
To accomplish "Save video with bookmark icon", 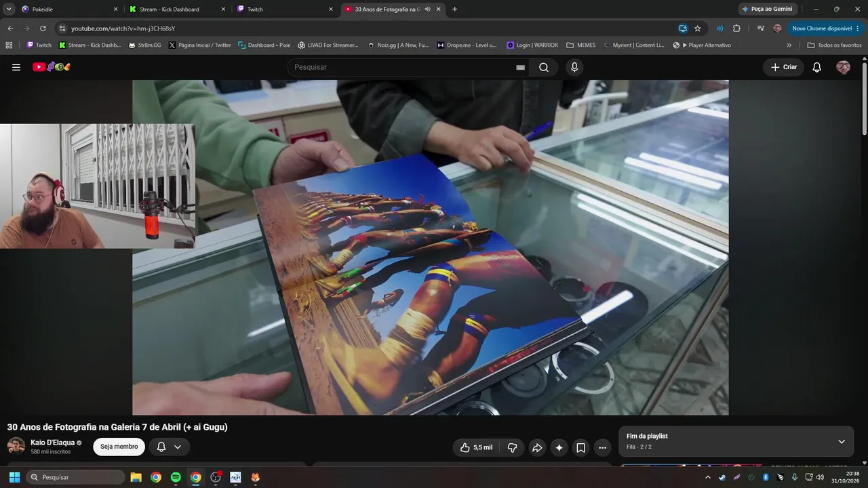I will click(580, 447).
